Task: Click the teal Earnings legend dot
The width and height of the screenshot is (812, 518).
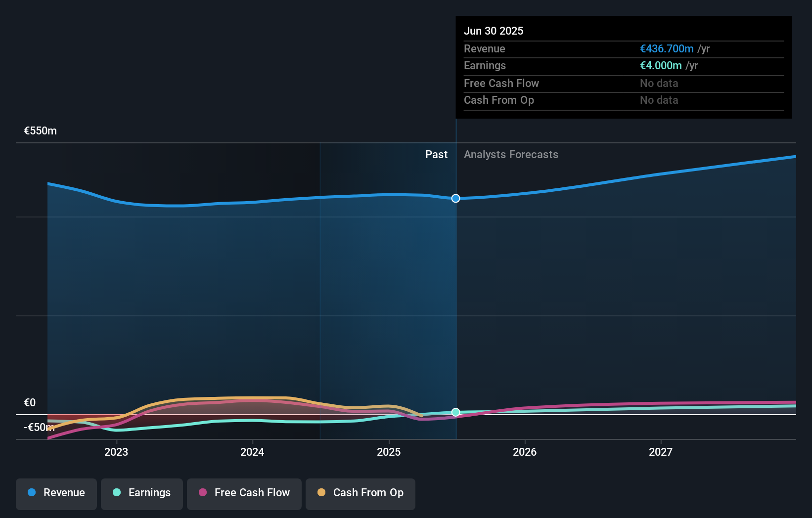Action: 116,493
